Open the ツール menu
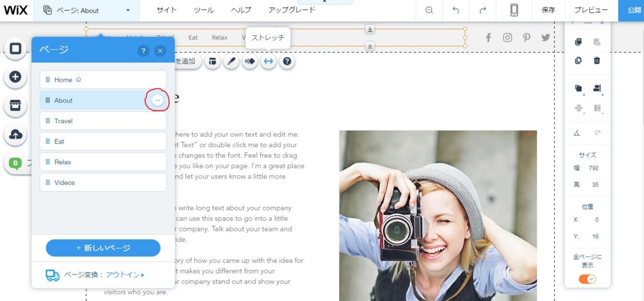Screen dimensions: 644x301 [204, 10]
